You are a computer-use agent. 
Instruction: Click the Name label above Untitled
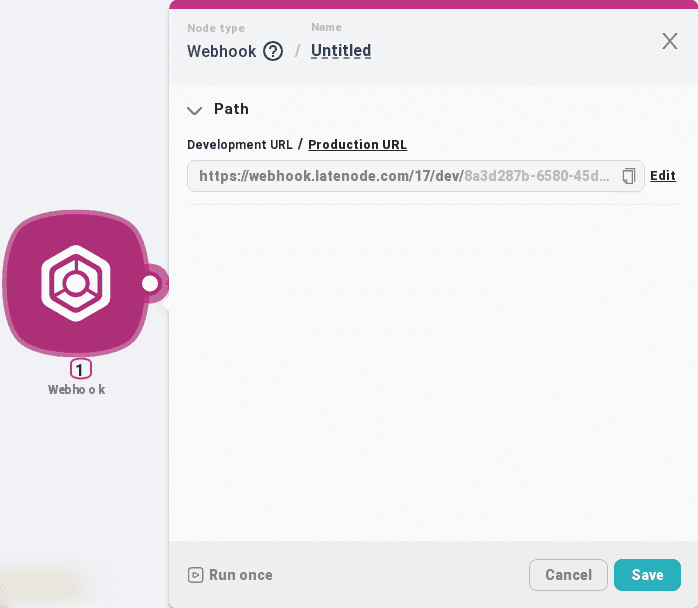pos(326,28)
